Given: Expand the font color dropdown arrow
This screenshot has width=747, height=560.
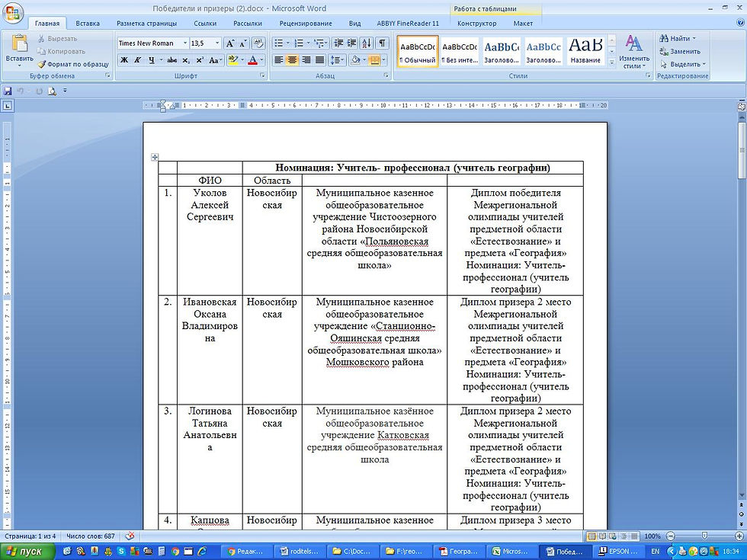Looking at the screenshot, I should coord(262,60).
